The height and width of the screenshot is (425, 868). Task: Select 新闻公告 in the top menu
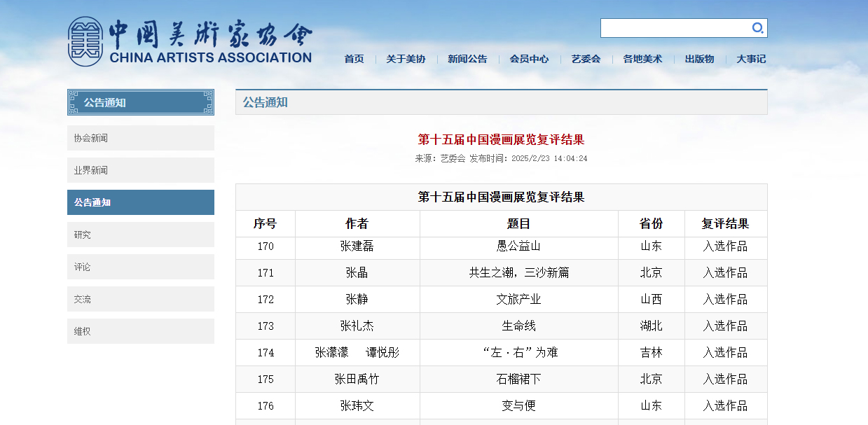coord(467,59)
